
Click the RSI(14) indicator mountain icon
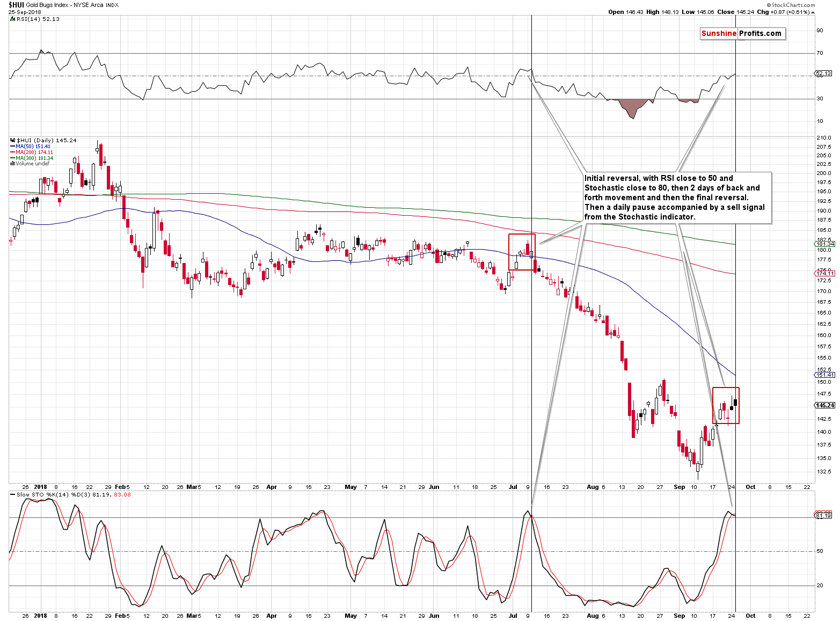[13, 19]
